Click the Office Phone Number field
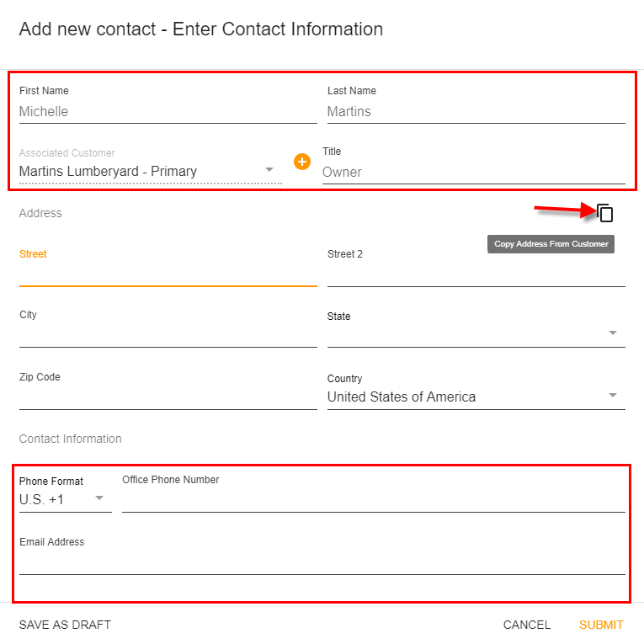The width and height of the screenshot is (644, 644). 373,499
